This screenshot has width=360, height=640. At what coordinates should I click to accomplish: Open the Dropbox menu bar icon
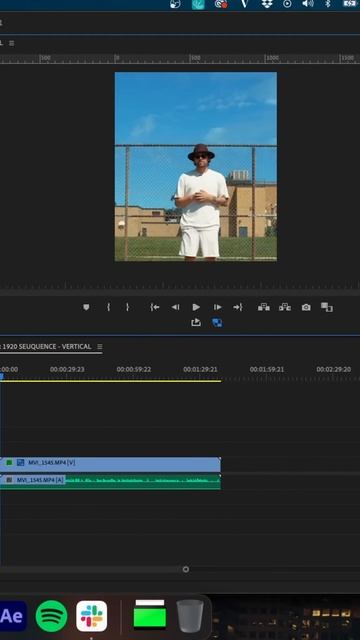267,4
